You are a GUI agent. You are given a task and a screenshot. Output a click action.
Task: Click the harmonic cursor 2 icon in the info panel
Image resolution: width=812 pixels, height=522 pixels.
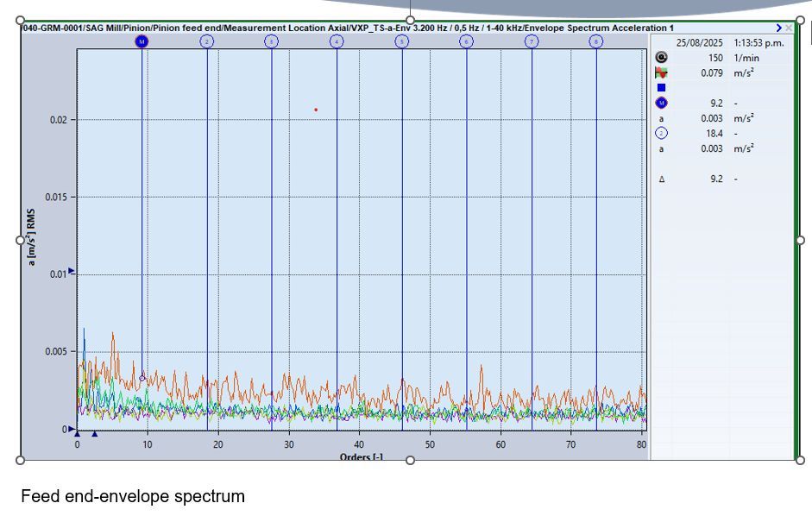pos(661,133)
